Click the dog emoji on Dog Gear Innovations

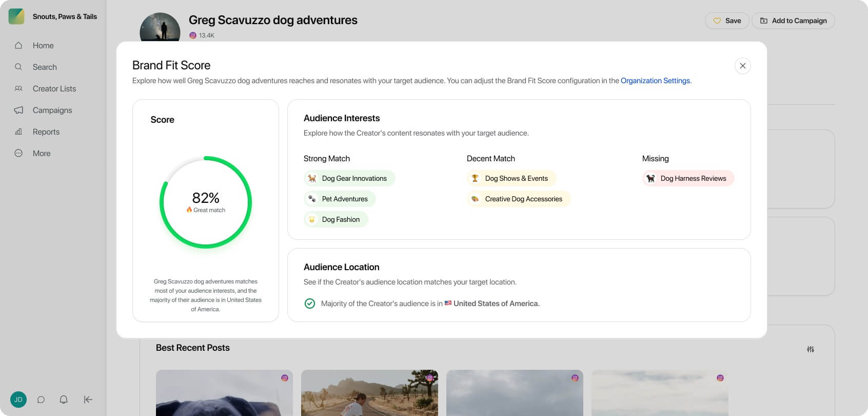[x=312, y=178]
